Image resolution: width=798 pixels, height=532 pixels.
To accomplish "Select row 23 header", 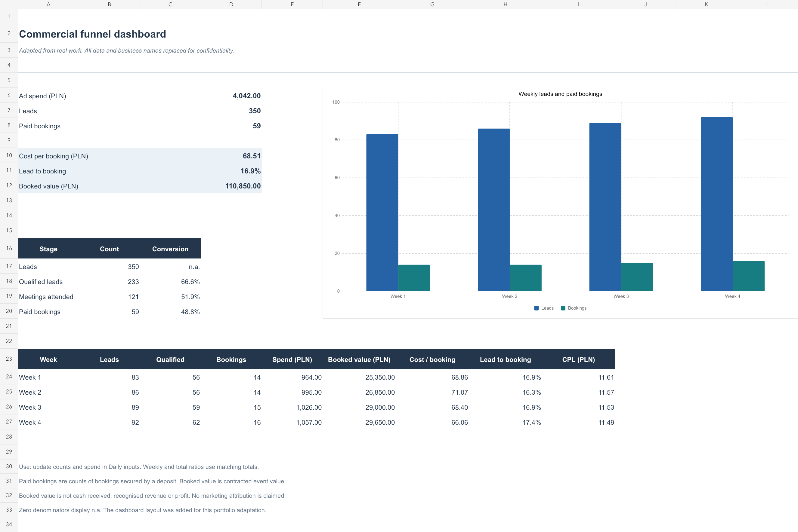I will pyautogui.click(x=9, y=359).
